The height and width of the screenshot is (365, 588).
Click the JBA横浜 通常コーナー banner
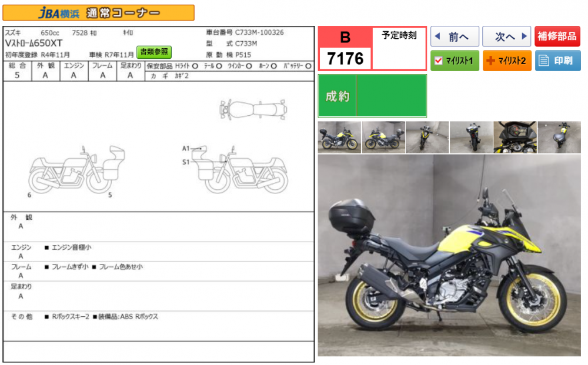pos(99,13)
